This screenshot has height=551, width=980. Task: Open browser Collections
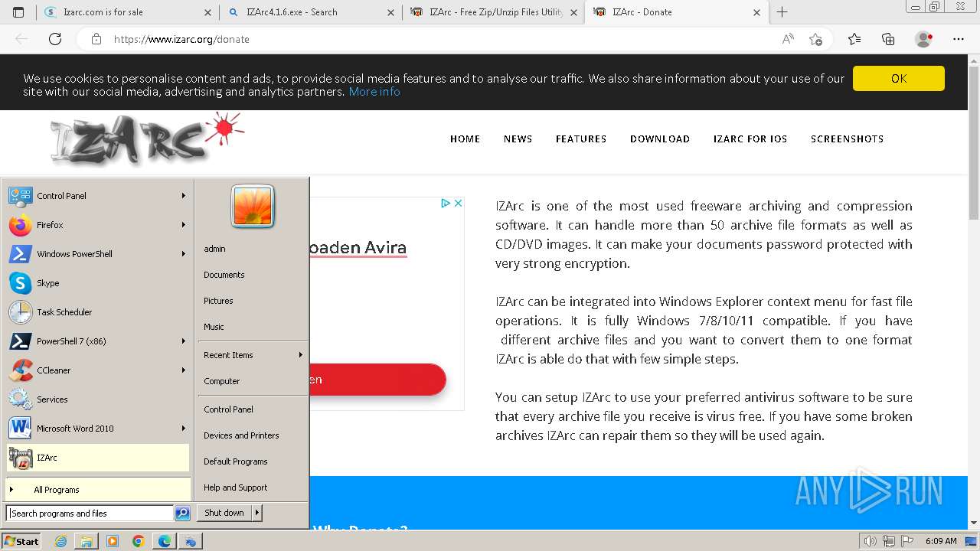[888, 39]
